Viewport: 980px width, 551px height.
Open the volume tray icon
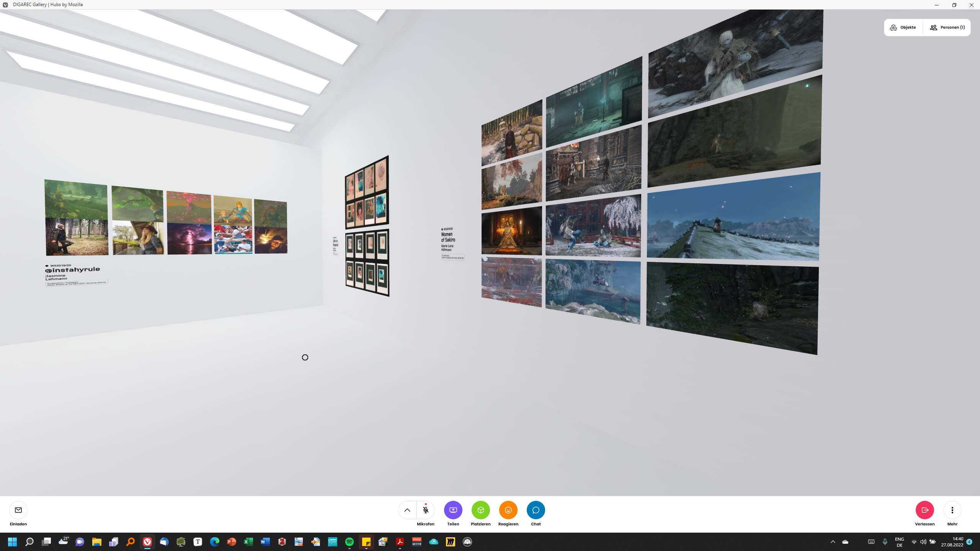pos(923,542)
